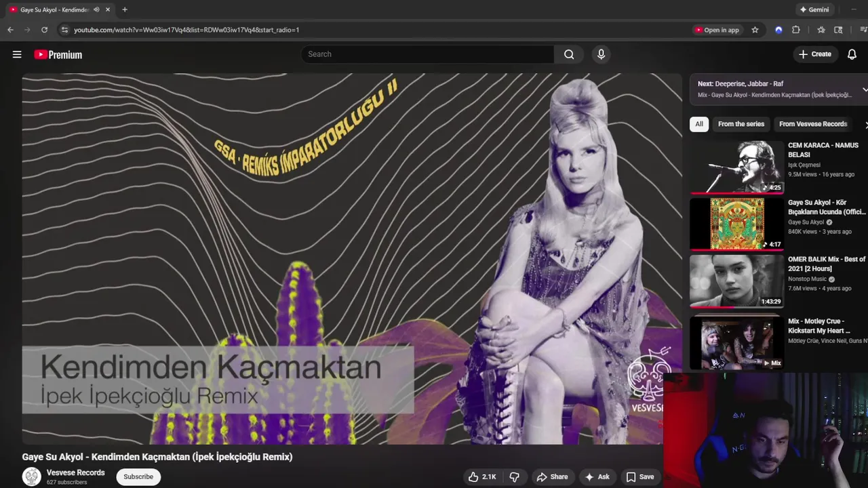The height and width of the screenshot is (488, 868).
Task: Go to YouTube Premium home logo
Action: click(58, 54)
